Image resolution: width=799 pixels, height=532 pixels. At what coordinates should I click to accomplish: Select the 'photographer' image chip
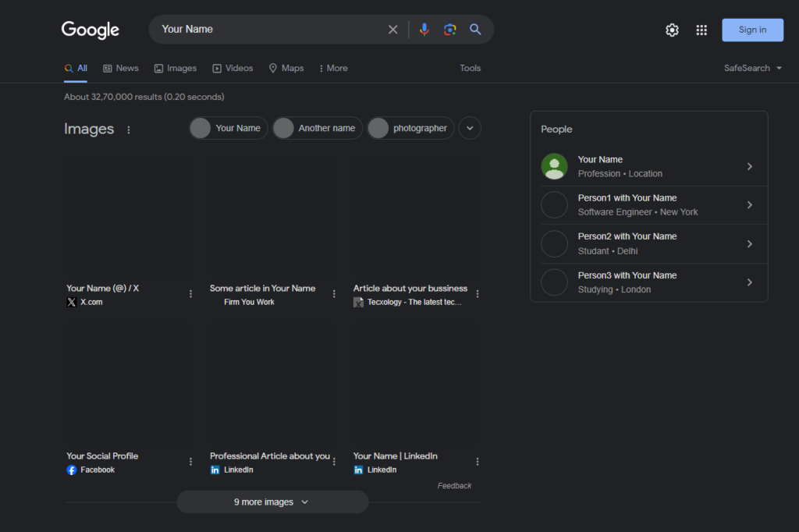410,129
